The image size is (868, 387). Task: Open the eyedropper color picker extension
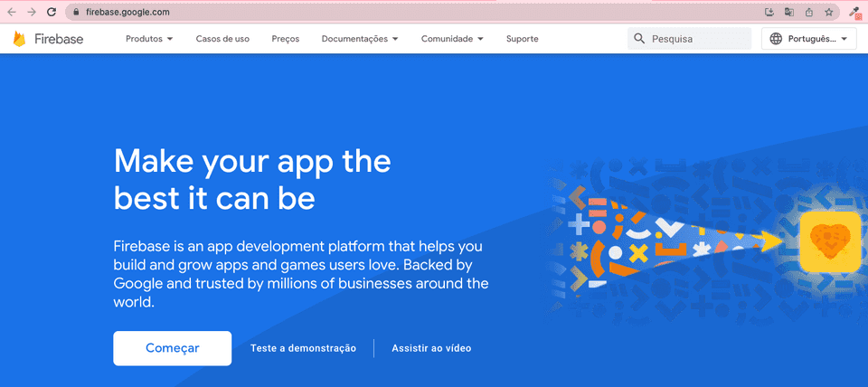click(x=854, y=12)
